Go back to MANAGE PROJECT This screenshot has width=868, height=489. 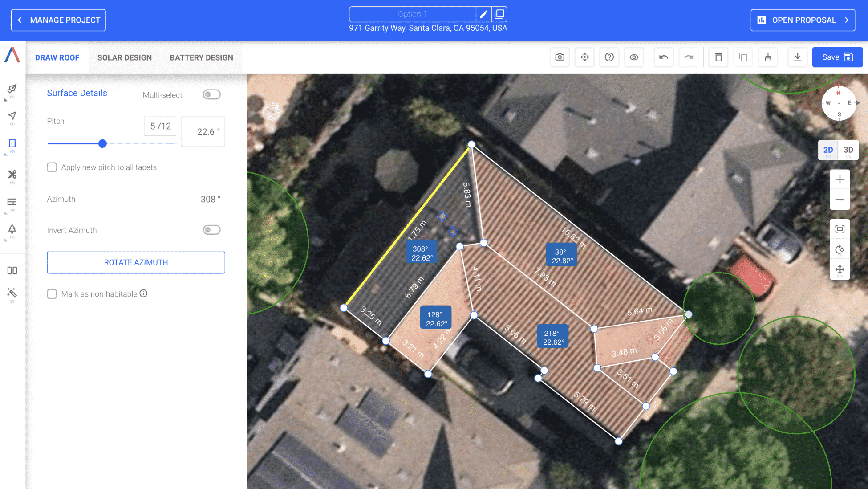click(58, 20)
